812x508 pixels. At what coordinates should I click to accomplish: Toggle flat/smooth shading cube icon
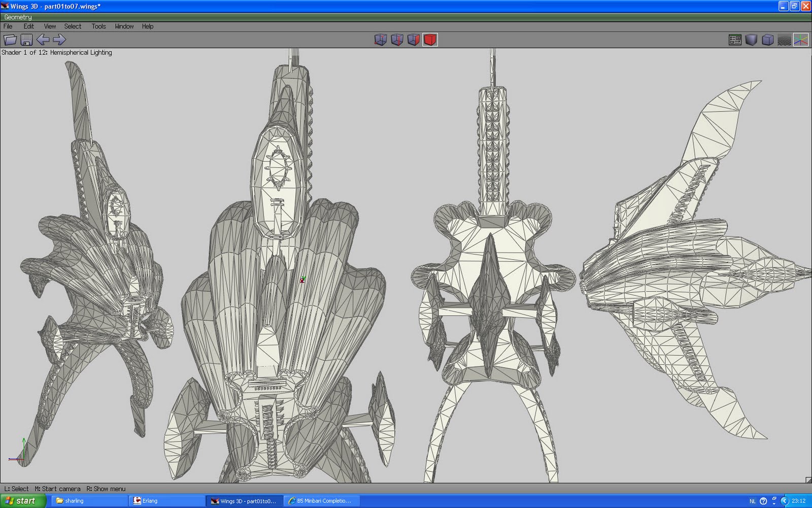click(x=751, y=40)
